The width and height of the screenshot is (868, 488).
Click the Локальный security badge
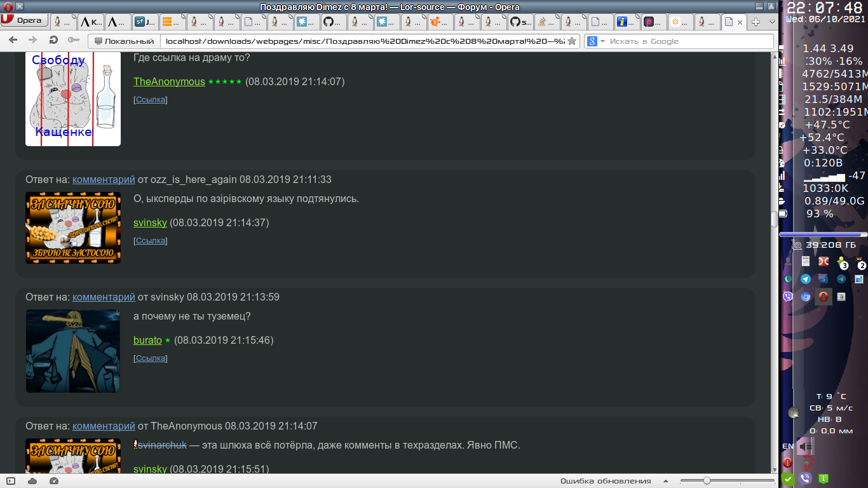click(124, 41)
